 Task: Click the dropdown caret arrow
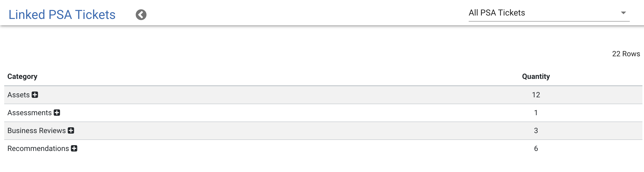click(x=623, y=13)
